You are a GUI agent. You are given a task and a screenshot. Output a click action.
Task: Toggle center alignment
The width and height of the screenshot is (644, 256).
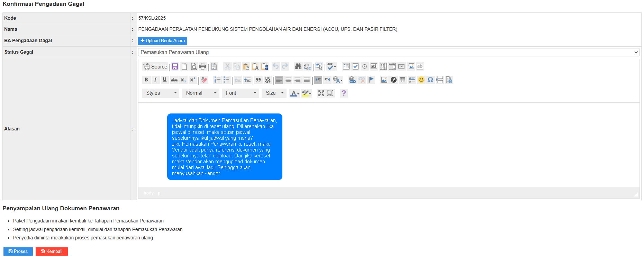pyautogui.click(x=288, y=80)
